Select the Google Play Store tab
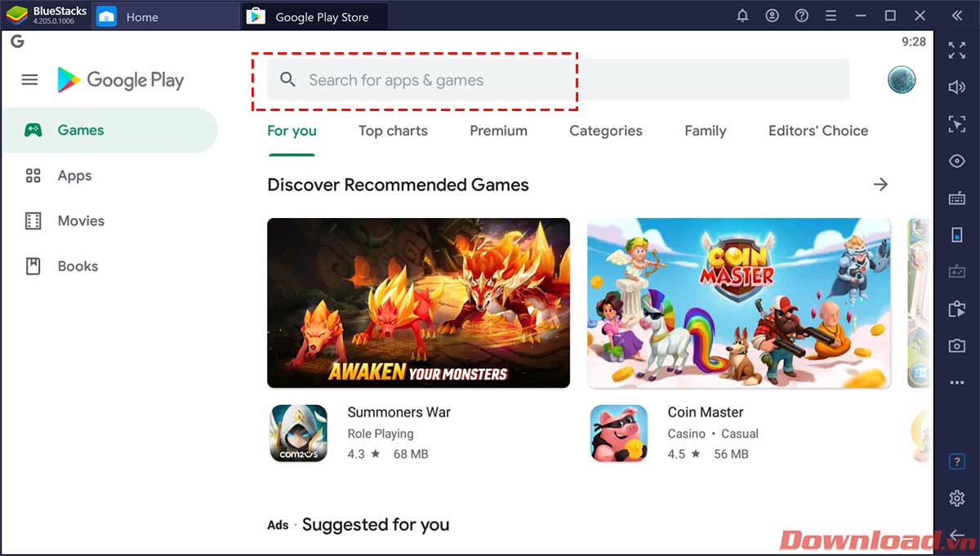 tap(315, 16)
